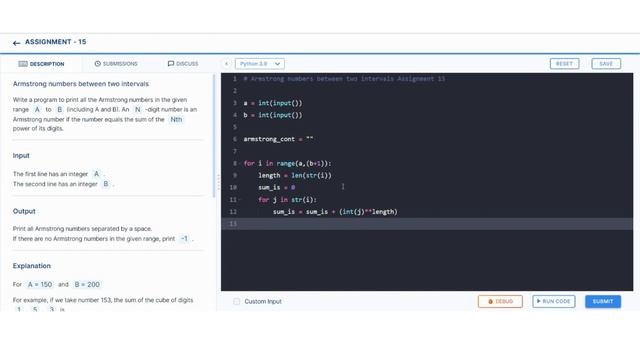Image resolution: width=640 pixels, height=360 pixels.
Task: Click the Reset button
Action: tap(564, 64)
